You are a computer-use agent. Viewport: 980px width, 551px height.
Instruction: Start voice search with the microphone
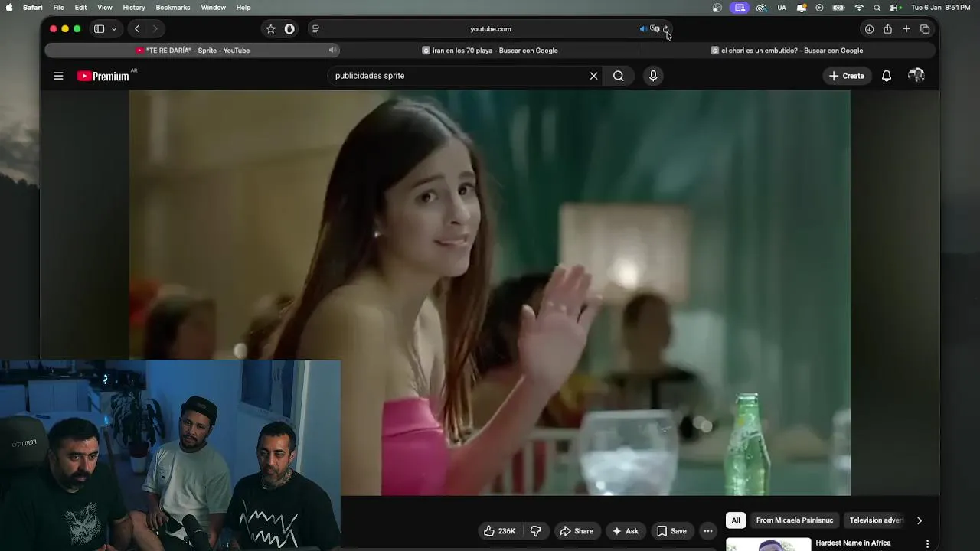[653, 76]
